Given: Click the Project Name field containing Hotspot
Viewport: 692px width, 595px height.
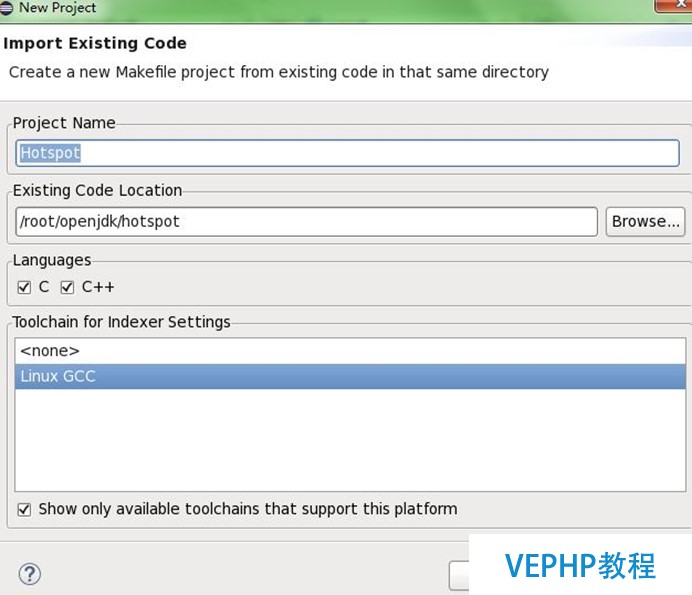Looking at the screenshot, I should [347, 153].
